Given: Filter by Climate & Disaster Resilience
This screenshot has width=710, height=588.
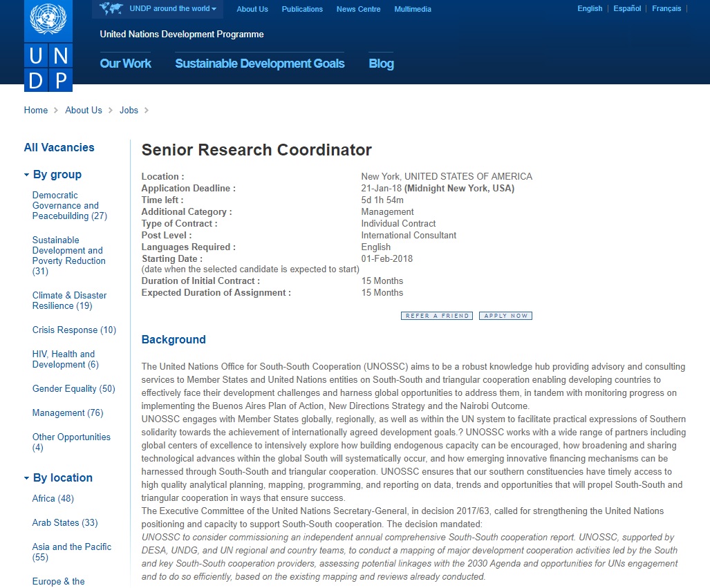Looking at the screenshot, I should (x=69, y=301).
